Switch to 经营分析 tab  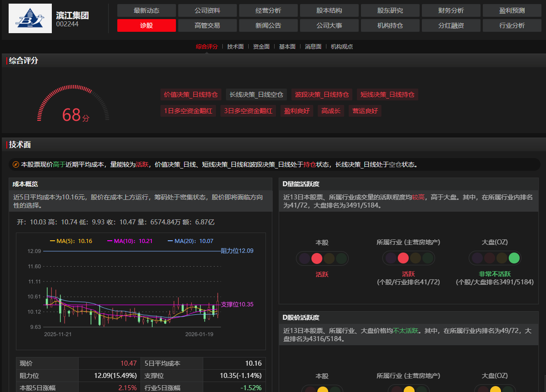click(x=268, y=10)
